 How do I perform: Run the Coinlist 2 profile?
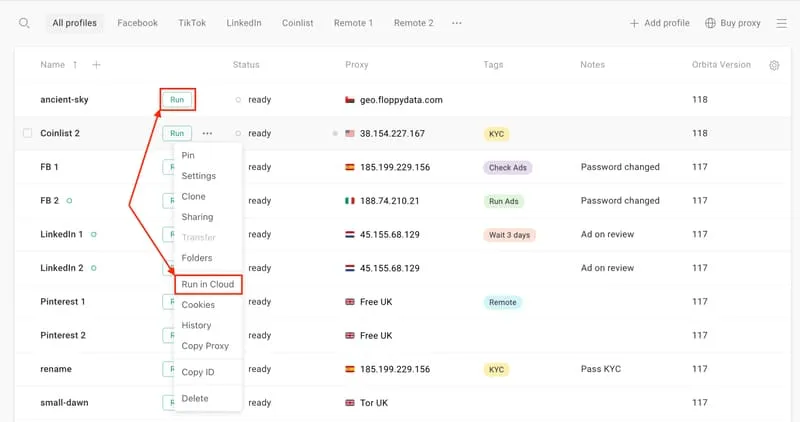tap(177, 133)
